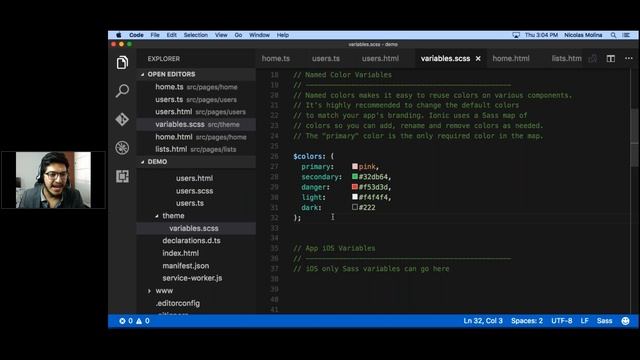
Task: Open the View menu
Action: [221, 35]
